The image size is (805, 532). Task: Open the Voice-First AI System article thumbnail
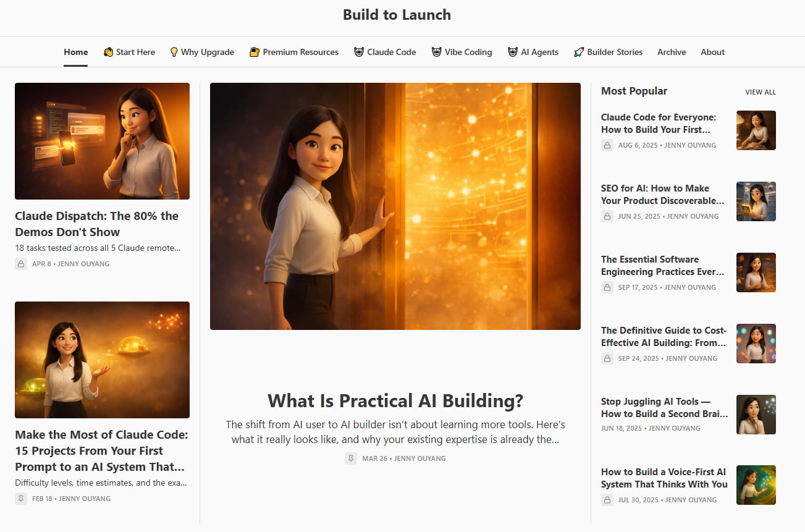[x=756, y=485]
